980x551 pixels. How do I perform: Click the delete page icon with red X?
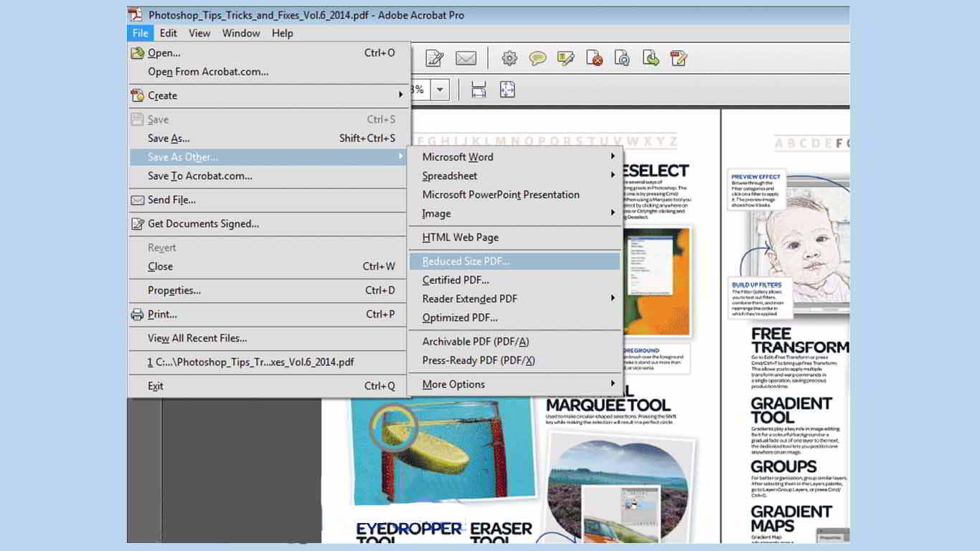594,58
